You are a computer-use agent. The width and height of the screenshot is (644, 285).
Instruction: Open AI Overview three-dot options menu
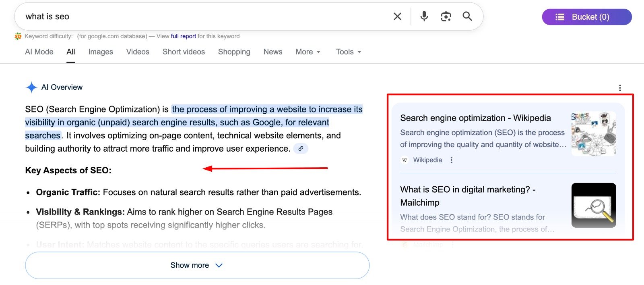(x=619, y=88)
